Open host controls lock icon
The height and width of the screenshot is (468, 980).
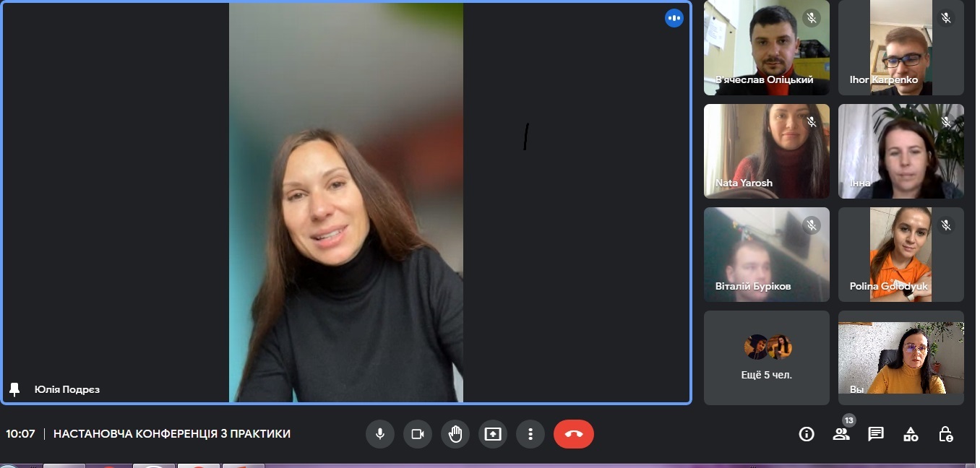click(x=945, y=434)
